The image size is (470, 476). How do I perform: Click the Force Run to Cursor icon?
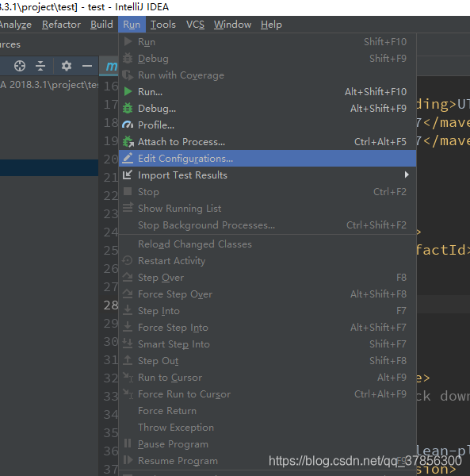coord(128,393)
